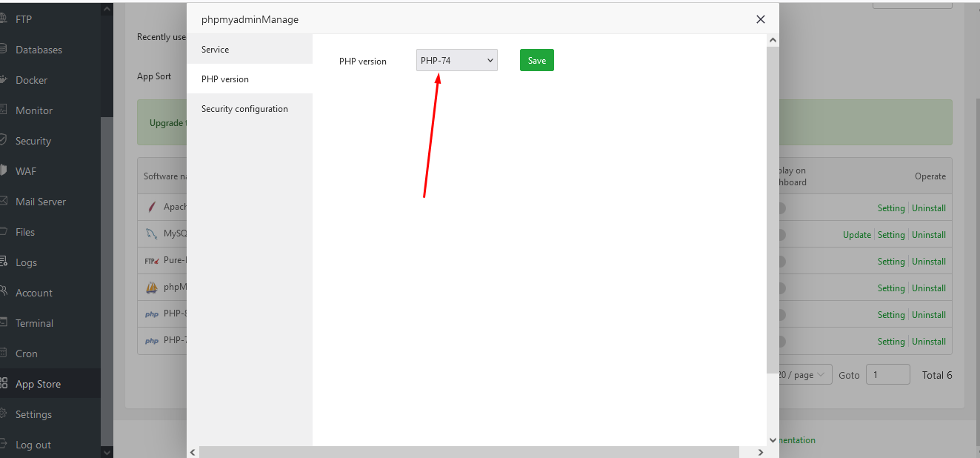The image size is (980, 458).
Task: Close the phpmyadminManage dialog
Action: pyautogui.click(x=761, y=19)
